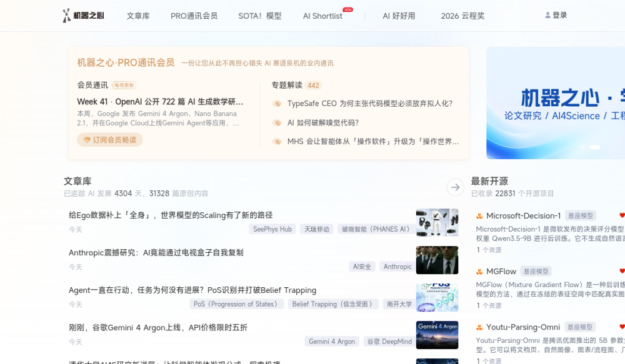Open the Gemini 4 Argon article thumbnail
625x364 pixels.
pyautogui.click(x=437, y=335)
